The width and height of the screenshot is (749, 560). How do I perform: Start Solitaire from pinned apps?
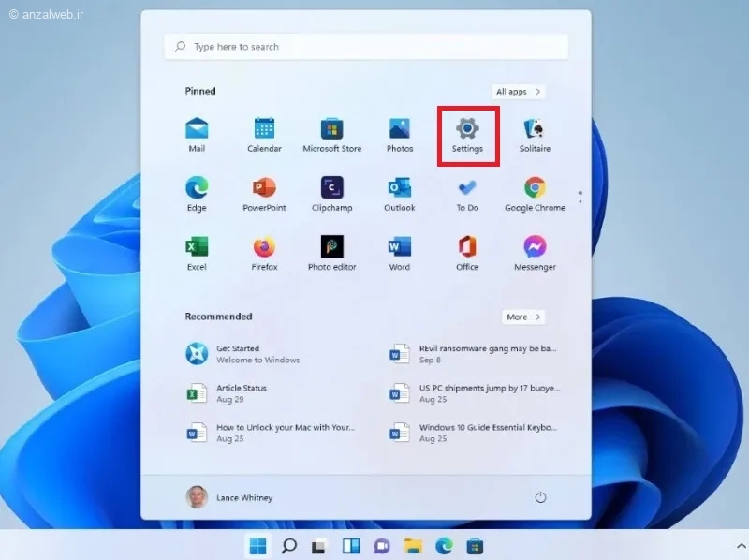[x=535, y=135]
